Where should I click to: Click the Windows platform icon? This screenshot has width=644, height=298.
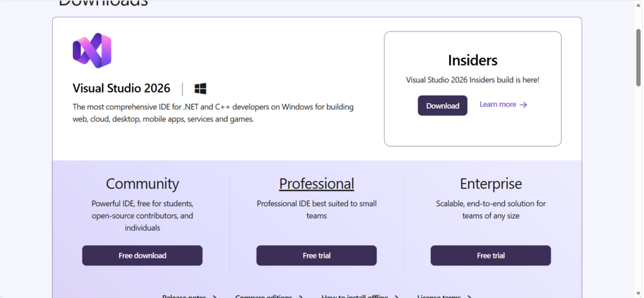click(201, 89)
